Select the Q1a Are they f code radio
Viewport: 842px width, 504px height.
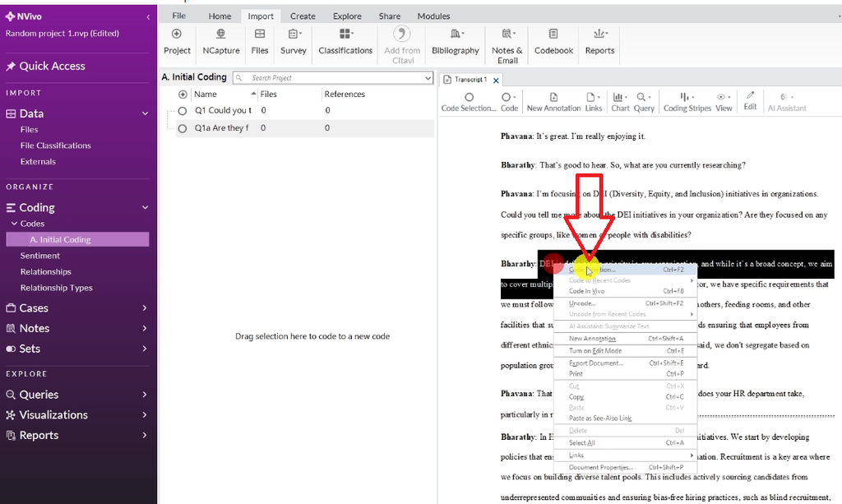pos(183,128)
